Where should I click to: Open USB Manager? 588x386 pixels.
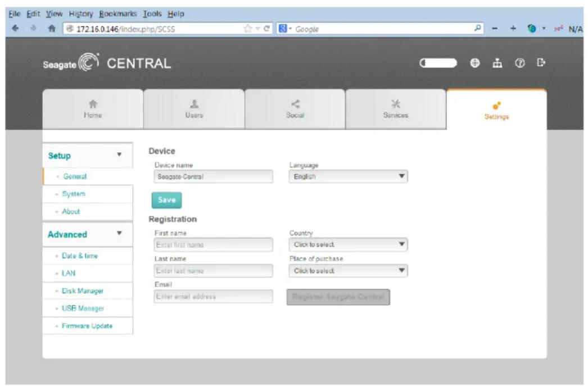tap(88, 308)
